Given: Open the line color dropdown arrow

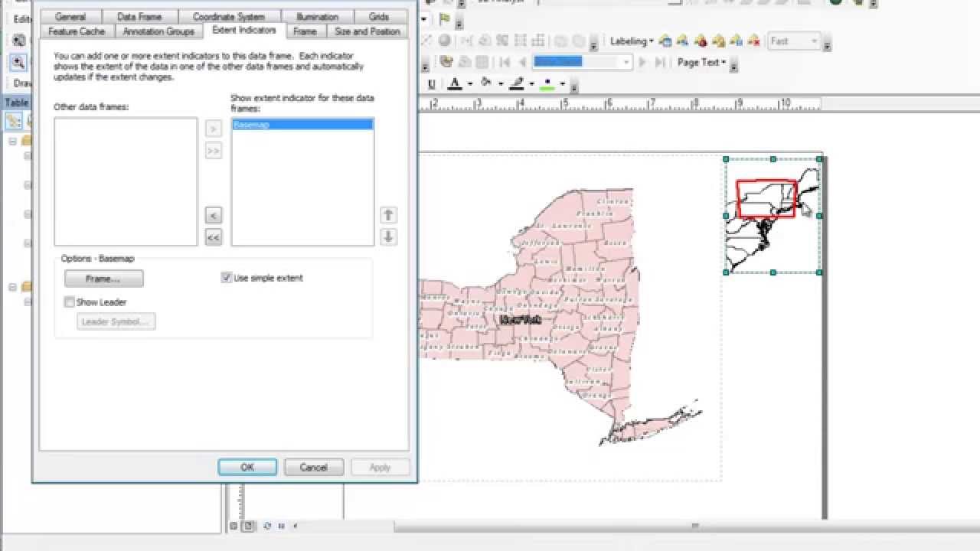Looking at the screenshot, I should coord(531,84).
